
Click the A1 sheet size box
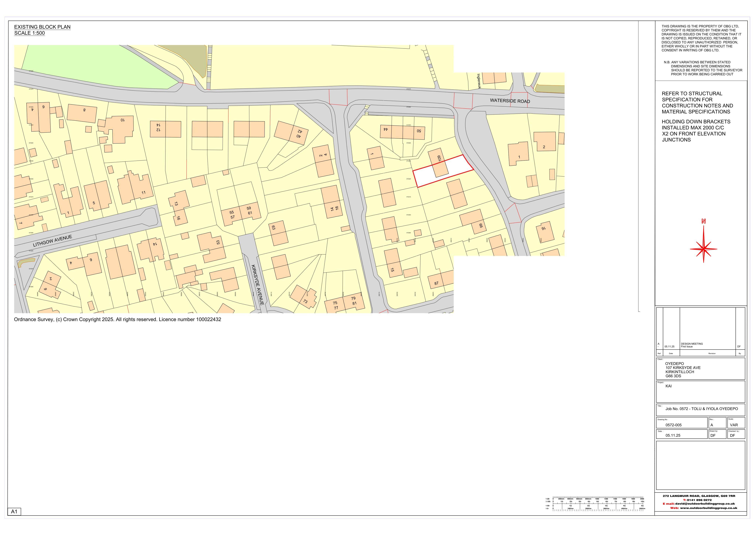(14, 512)
